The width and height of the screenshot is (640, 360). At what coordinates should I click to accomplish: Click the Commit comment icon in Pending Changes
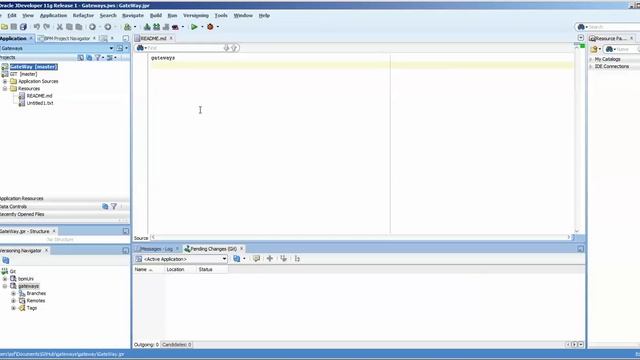point(256,259)
